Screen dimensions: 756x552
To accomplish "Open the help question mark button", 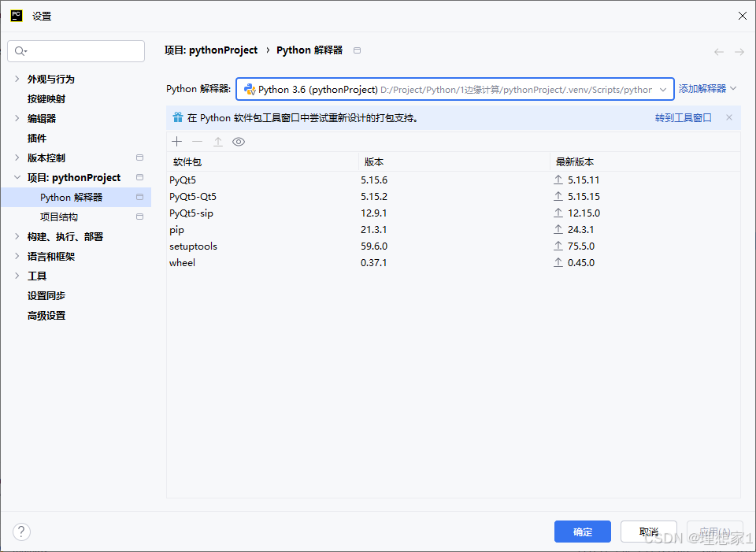I will pos(21,532).
